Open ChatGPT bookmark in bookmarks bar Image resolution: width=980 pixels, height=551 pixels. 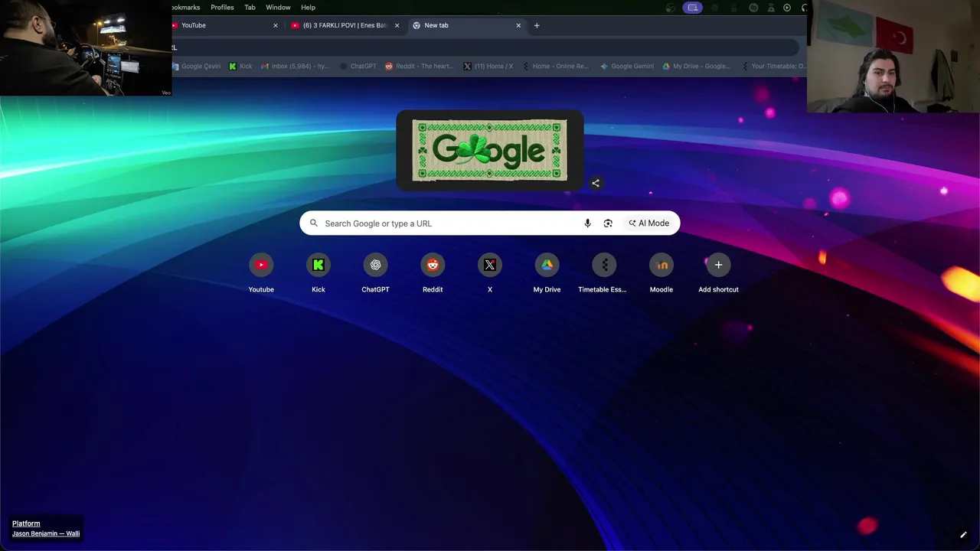(x=358, y=67)
